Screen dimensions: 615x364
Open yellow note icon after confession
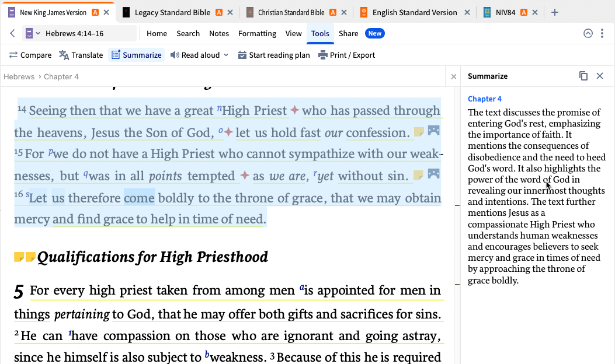[419, 132]
